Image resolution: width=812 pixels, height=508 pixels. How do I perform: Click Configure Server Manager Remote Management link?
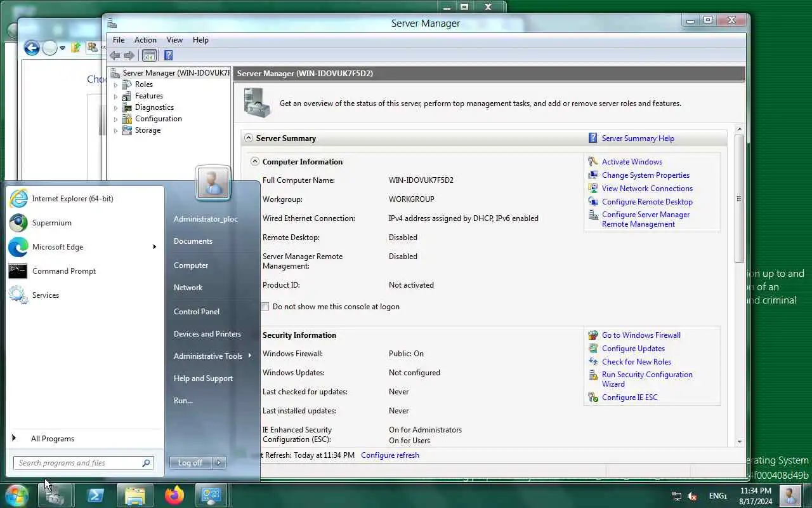click(646, 219)
